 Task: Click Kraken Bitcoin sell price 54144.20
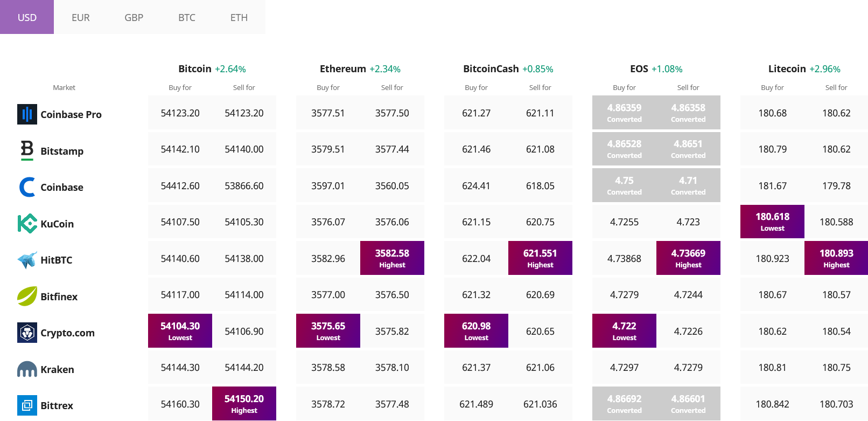[244, 367]
